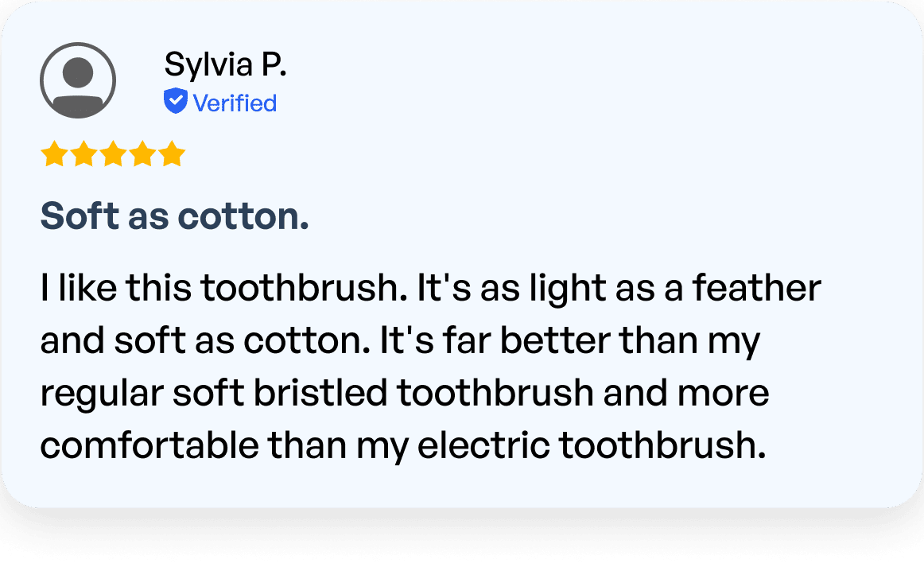Click the "Soft as cotton." review title
The height and width of the screenshot is (571, 924).
(x=174, y=216)
